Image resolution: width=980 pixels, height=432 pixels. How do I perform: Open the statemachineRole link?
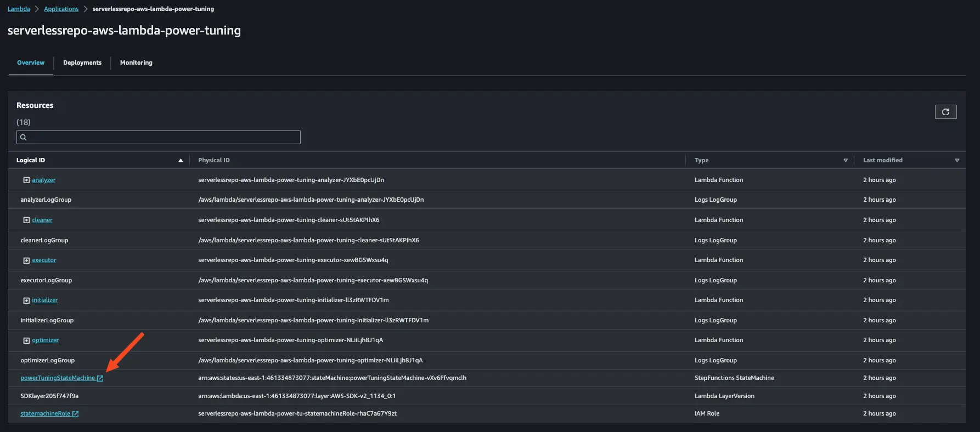pos(45,413)
